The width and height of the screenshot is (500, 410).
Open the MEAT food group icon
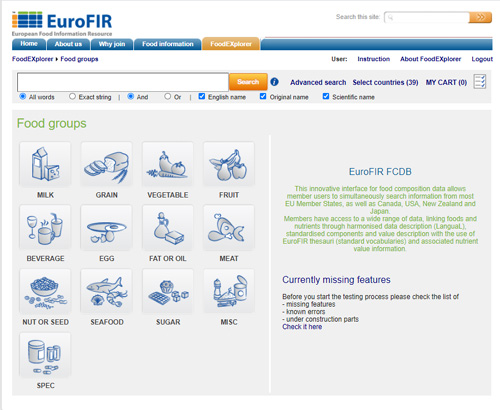coord(229,228)
